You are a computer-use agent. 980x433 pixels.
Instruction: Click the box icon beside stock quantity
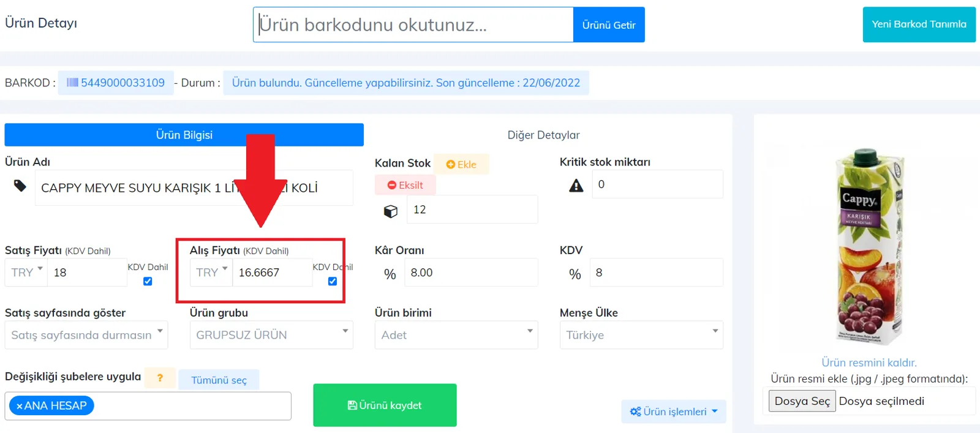pos(390,211)
